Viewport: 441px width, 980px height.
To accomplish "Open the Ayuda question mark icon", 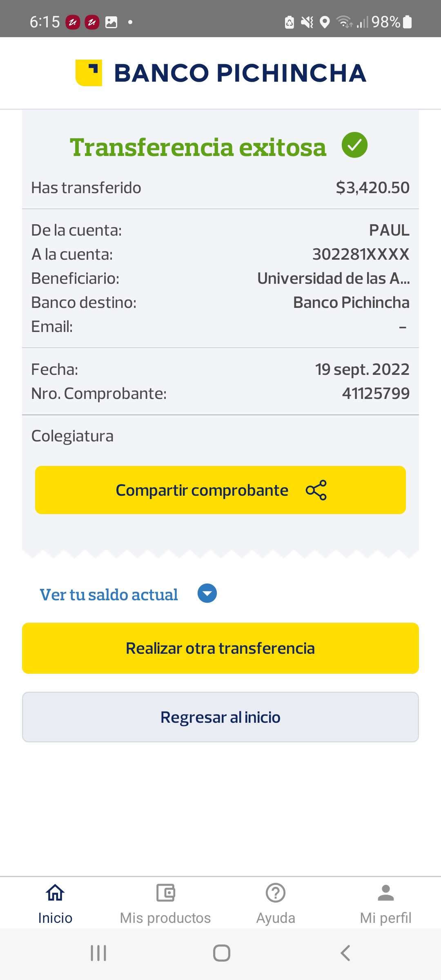I will tap(276, 893).
